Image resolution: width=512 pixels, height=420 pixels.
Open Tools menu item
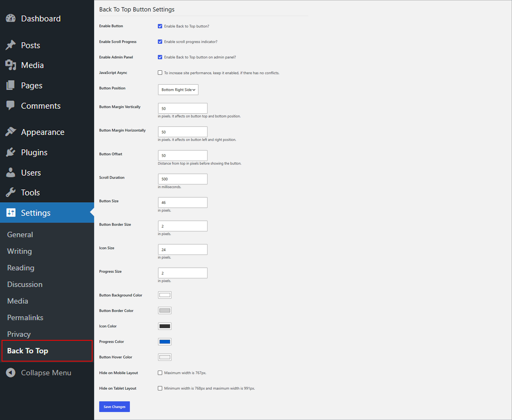pos(30,193)
